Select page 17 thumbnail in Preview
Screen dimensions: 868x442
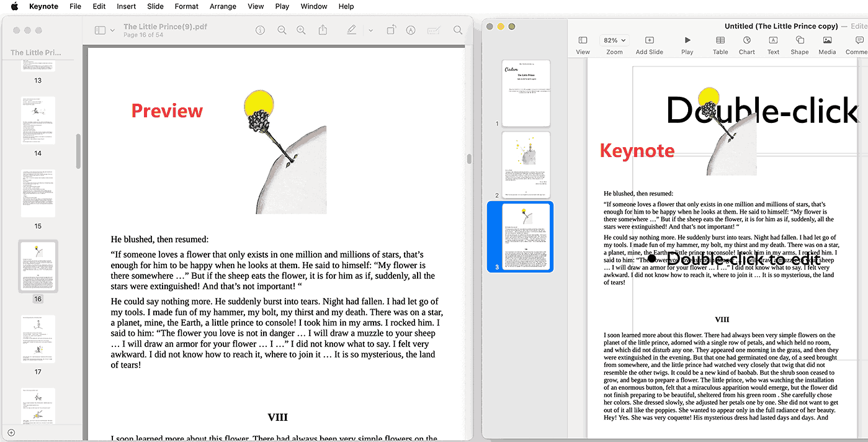[x=38, y=339]
